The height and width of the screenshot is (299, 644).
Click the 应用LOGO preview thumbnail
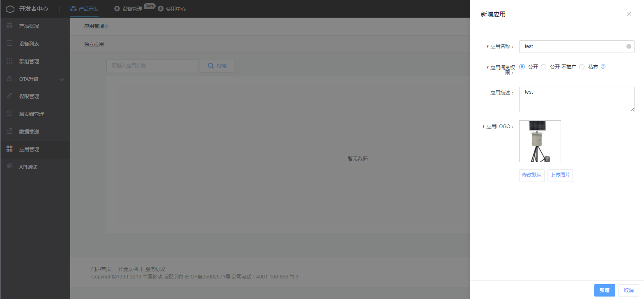pos(540,141)
